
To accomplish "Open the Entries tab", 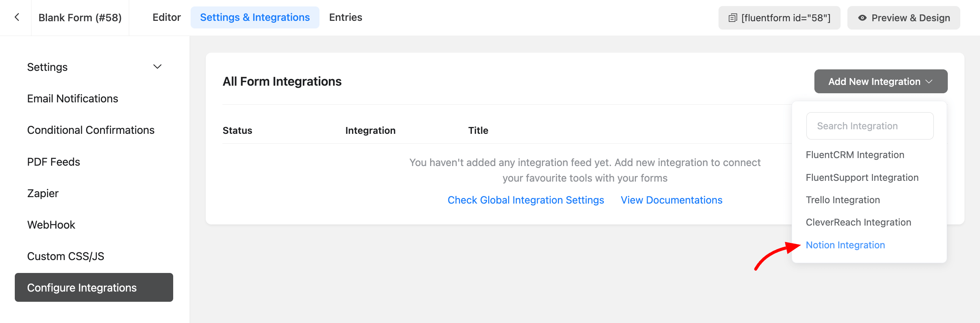I will pos(345,17).
